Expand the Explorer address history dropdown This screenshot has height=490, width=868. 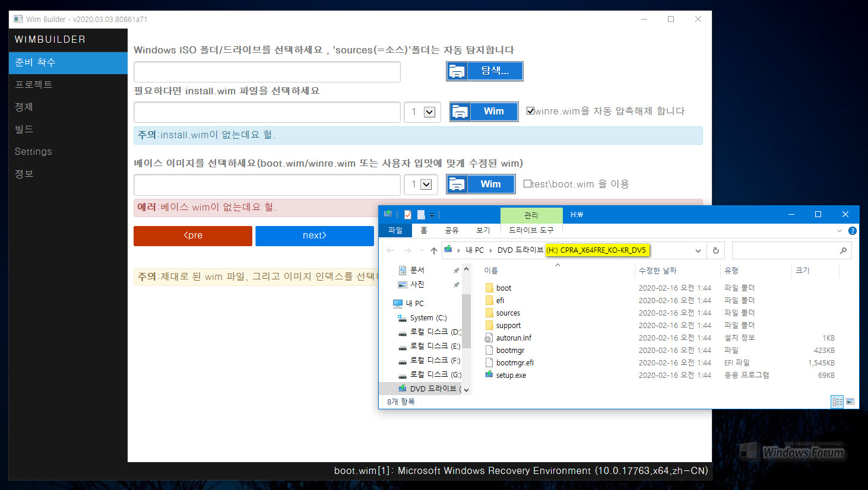(698, 250)
